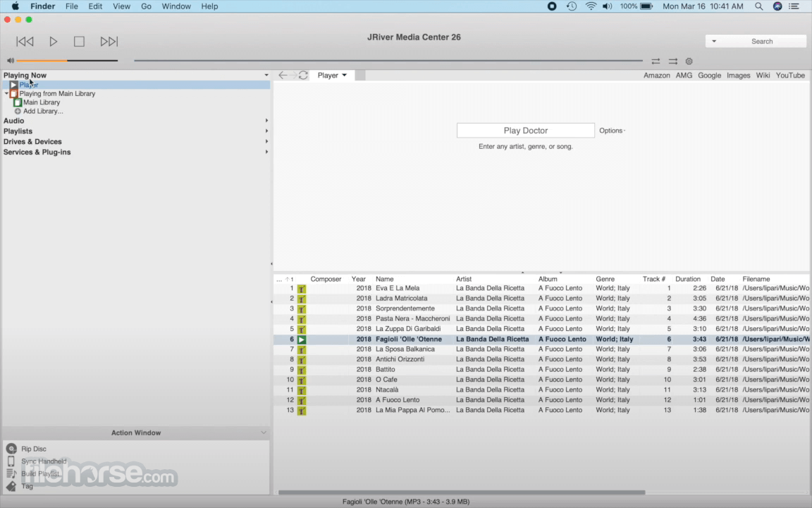
Task: Open the Google link
Action: [709, 75]
